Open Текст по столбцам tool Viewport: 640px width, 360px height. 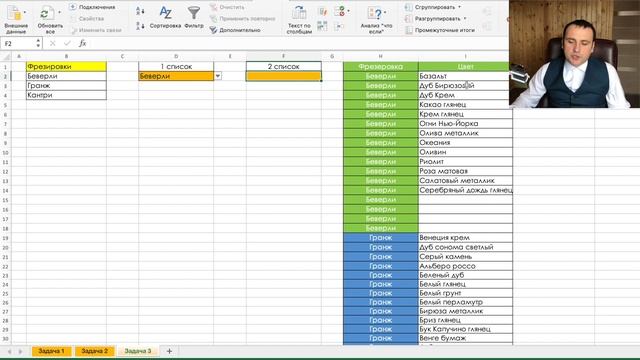299,20
